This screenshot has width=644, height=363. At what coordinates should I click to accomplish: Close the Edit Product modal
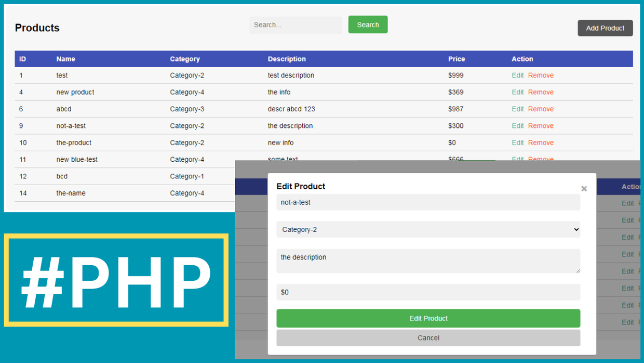(584, 188)
